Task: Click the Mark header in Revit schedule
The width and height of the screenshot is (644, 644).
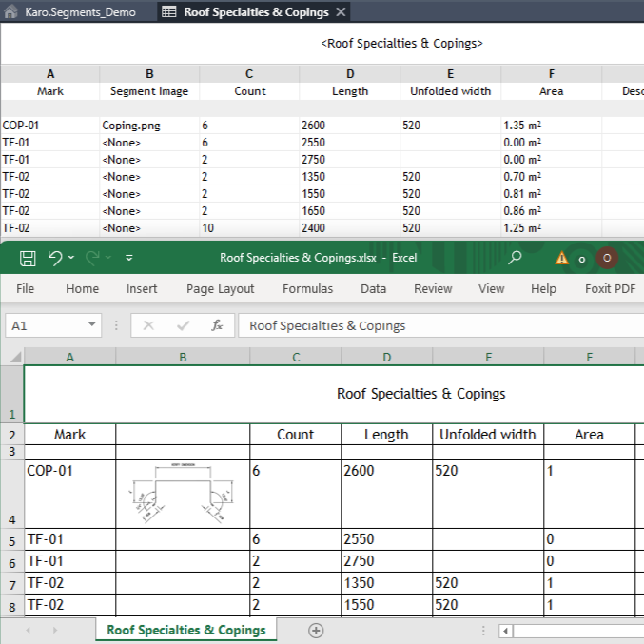Action: click(50, 91)
